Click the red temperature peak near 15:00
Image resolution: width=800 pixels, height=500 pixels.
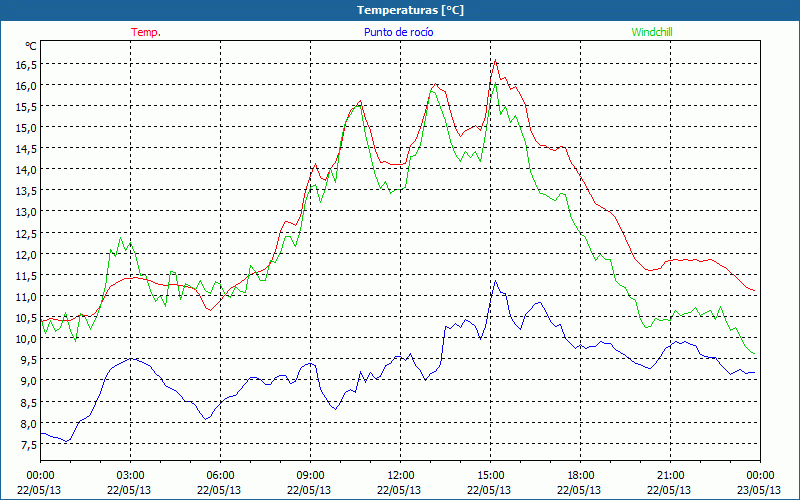(x=495, y=60)
